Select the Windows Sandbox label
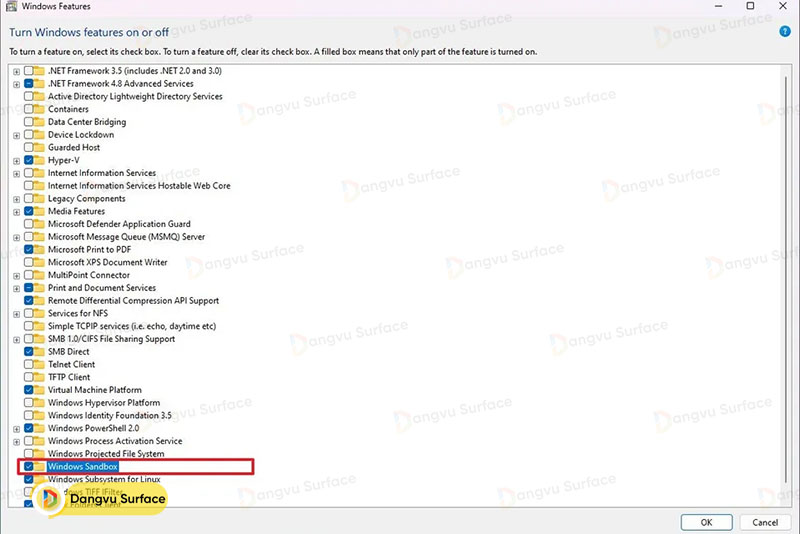Viewport: 800px width, 534px height. (83, 466)
